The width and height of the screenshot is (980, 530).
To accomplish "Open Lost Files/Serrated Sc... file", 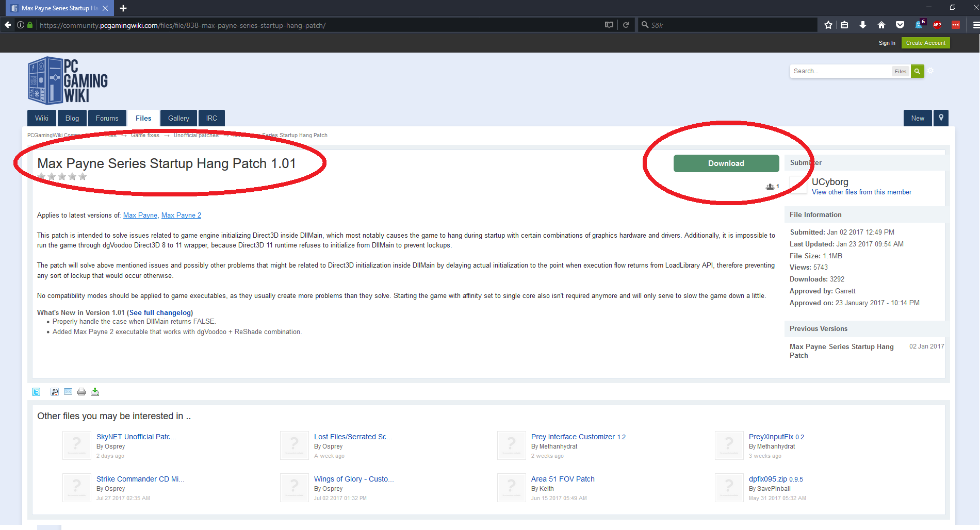I will 353,437.
